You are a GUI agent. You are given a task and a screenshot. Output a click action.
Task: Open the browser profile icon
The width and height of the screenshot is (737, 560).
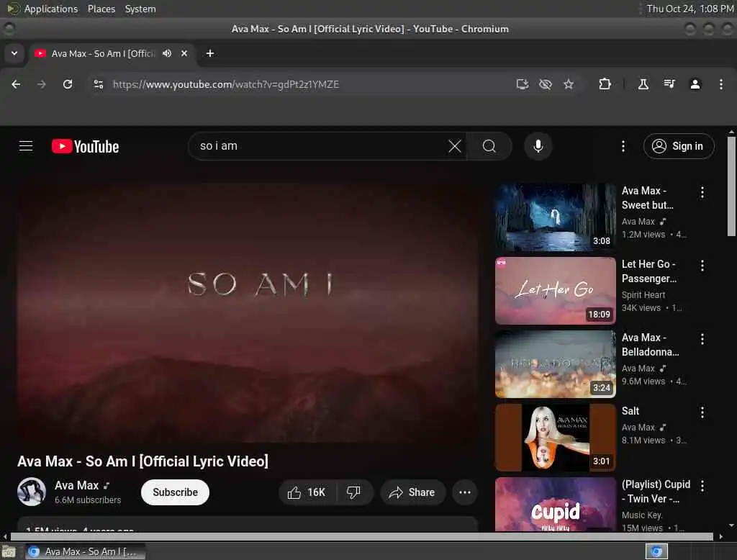(x=695, y=84)
